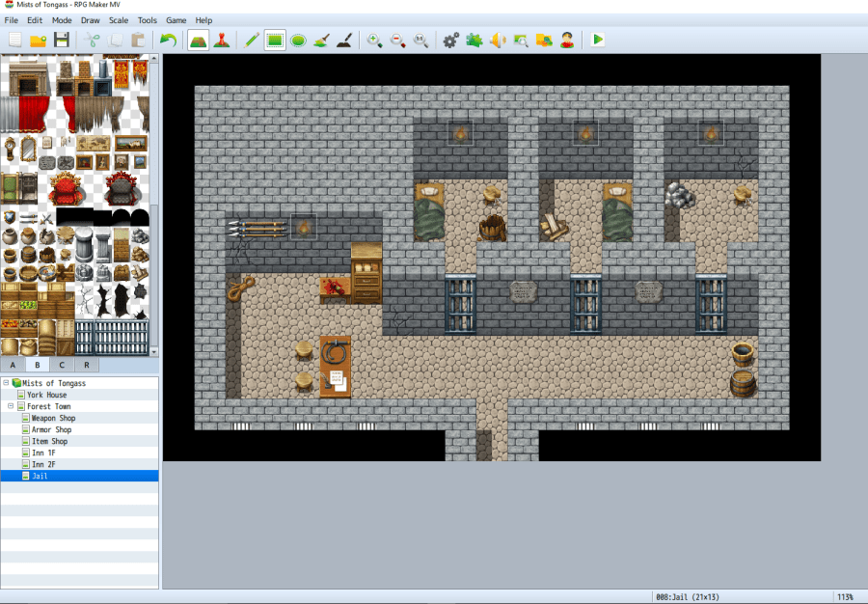Open the Plugin Manager puzzle icon

pos(474,40)
